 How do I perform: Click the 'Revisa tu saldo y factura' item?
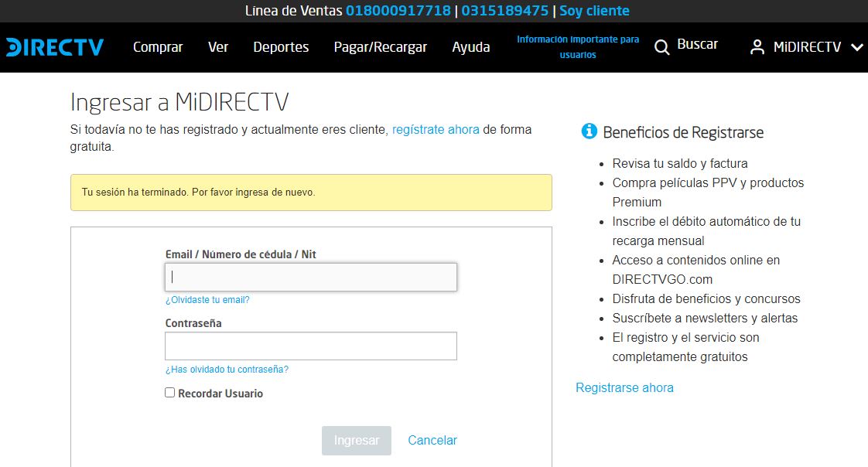pyautogui.click(x=680, y=164)
